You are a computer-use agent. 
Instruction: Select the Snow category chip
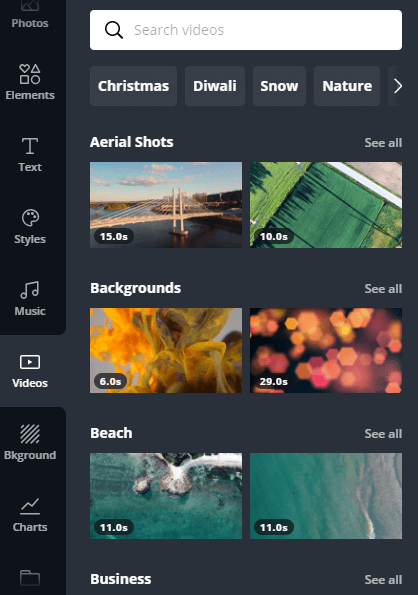pos(279,86)
